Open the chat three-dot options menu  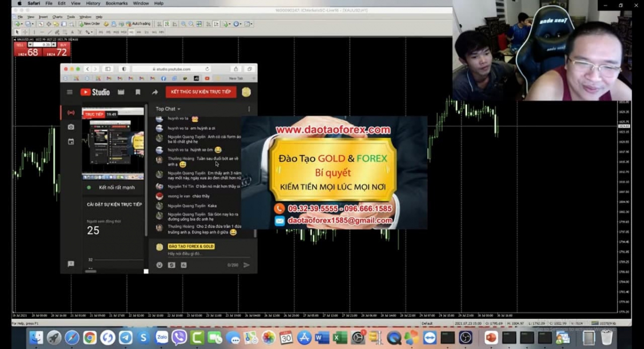coord(248,109)
